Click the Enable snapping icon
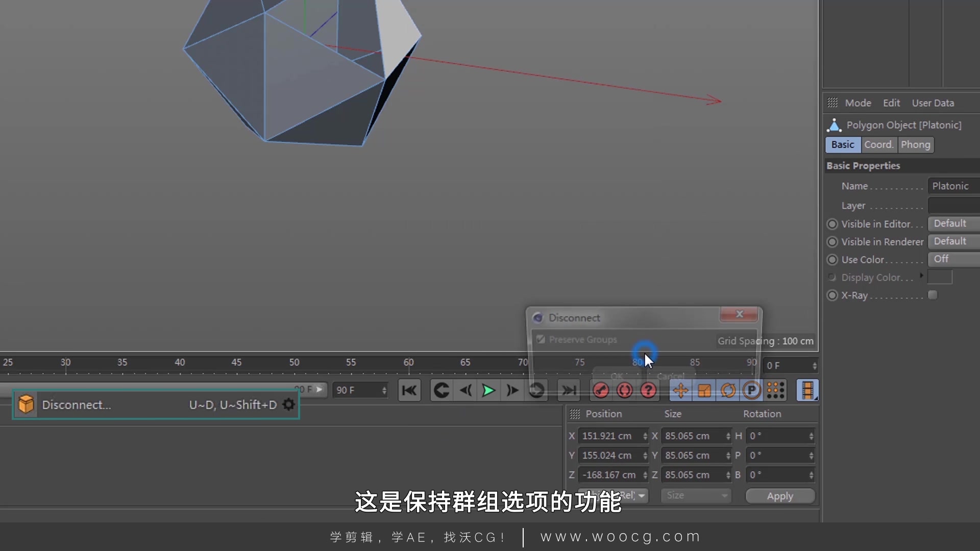This screenshot has height=551, width=980. [x=775, y=390]
